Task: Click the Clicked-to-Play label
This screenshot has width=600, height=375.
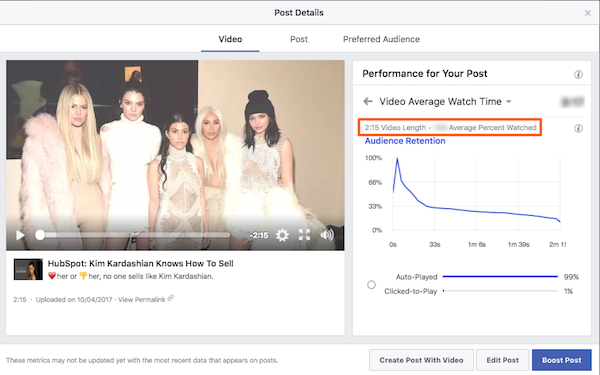Action: (411, 292)
